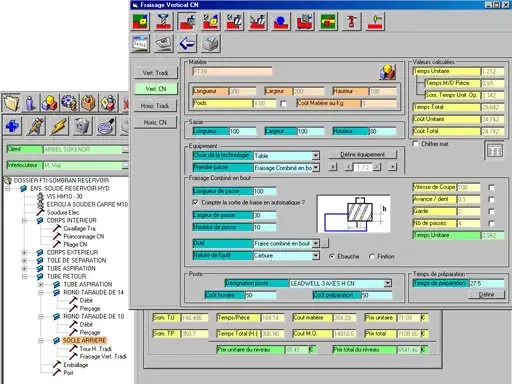This screenshot has width=512, height=384.
Task: Click the green background assembly icon
Action: coord(328,22)
